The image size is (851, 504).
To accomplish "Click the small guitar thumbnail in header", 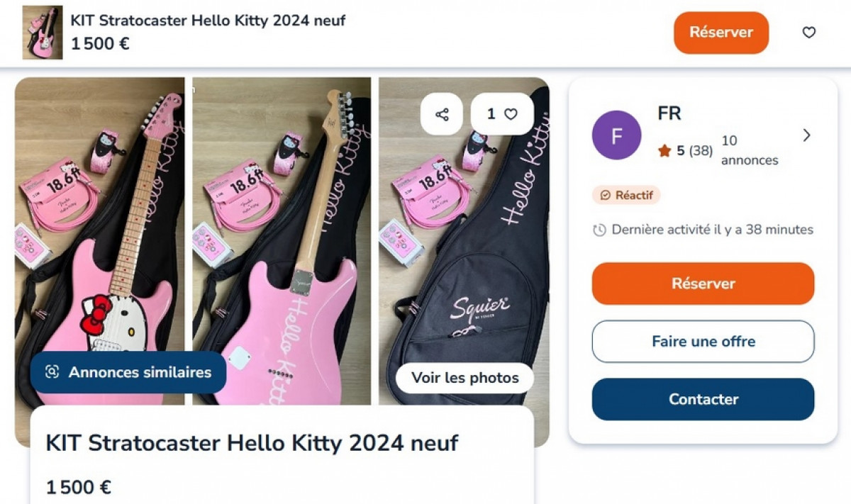I will (x=43, y=33).
